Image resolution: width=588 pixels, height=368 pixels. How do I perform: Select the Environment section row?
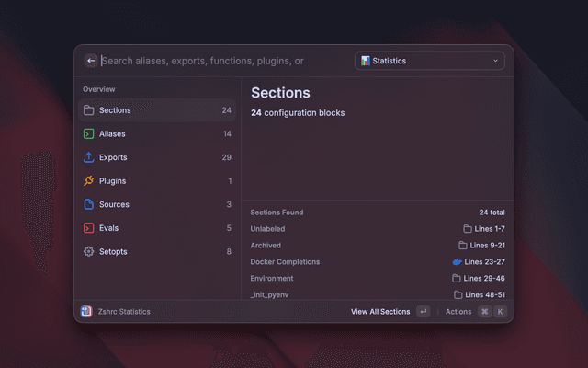[x=377, y=278]
